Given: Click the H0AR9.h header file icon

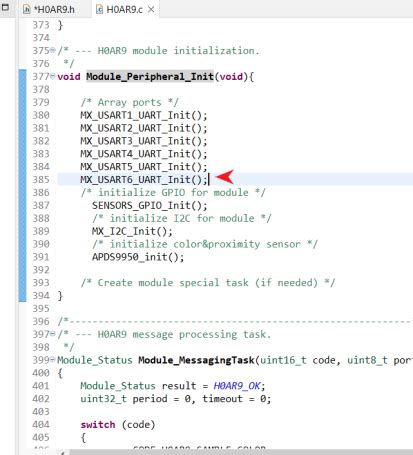Looking at the screenshot, I should 27,9.
